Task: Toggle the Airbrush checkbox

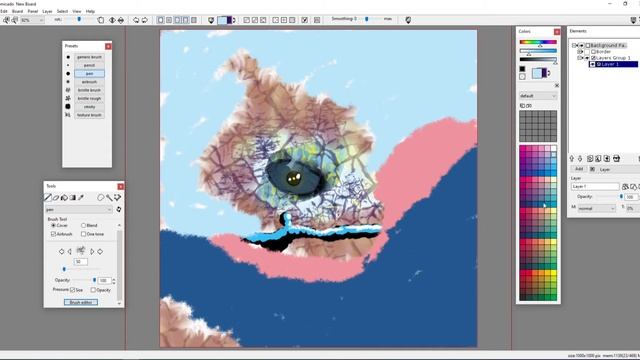Action: (x=53, y=234)
